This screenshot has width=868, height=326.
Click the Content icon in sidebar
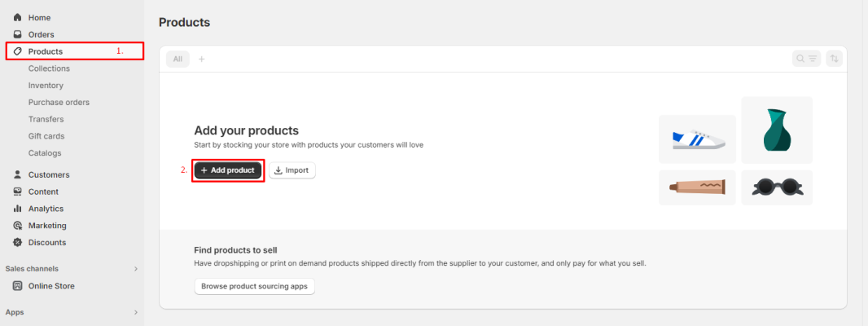pyautogui.click(x=17, y=192)
